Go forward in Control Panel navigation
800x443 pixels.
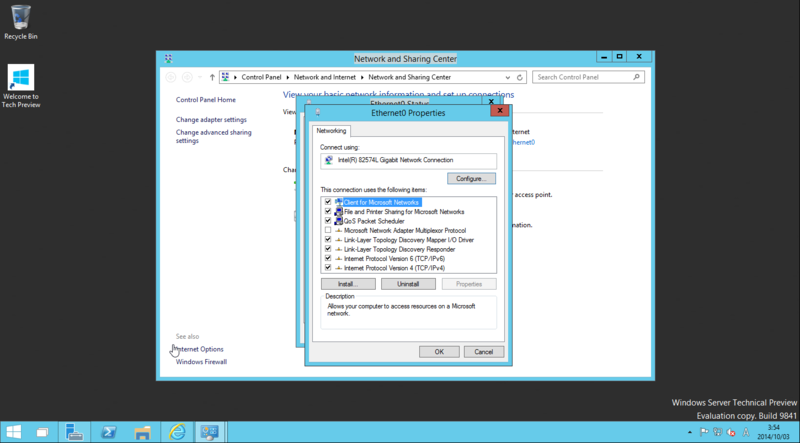click(187, 77)
